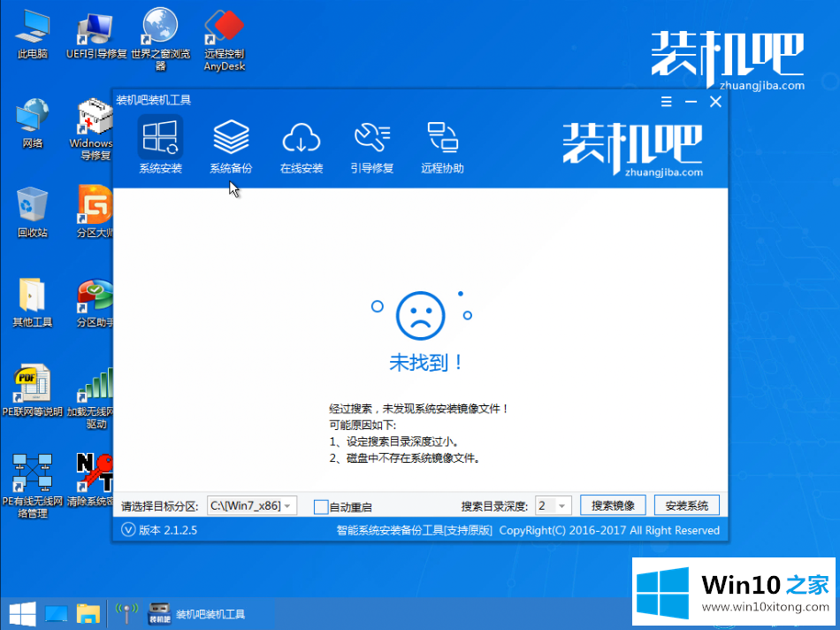Screen dimensions: 840x630
Task: Click the 搜索镜像 (Search Image) button
Action: click(613, 506)
